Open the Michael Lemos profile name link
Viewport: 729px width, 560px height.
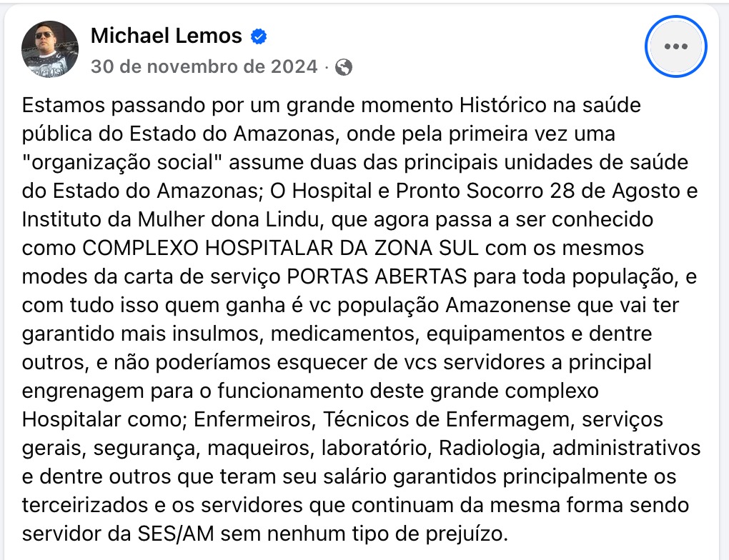(x=167, y=36)
